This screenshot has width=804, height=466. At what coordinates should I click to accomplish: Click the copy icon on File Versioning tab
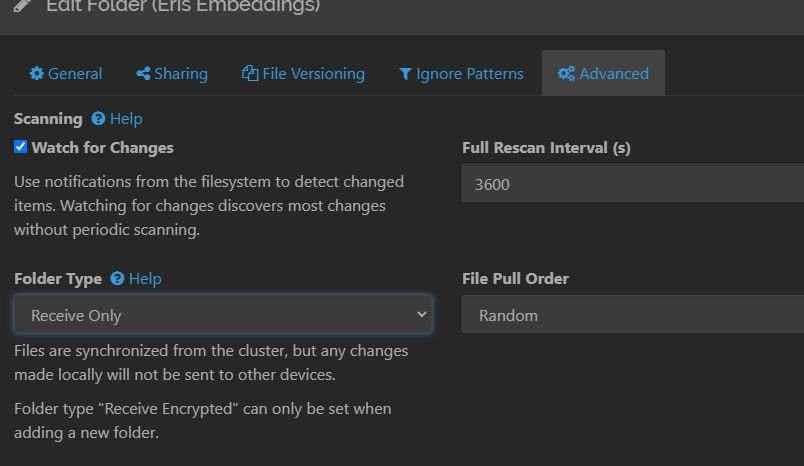pos(250,74)
